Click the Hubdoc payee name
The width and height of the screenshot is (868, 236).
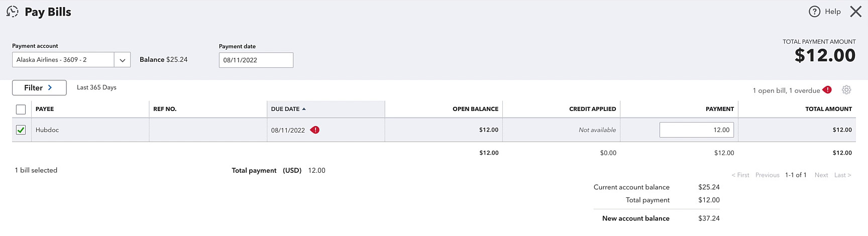tap(47, 130)
